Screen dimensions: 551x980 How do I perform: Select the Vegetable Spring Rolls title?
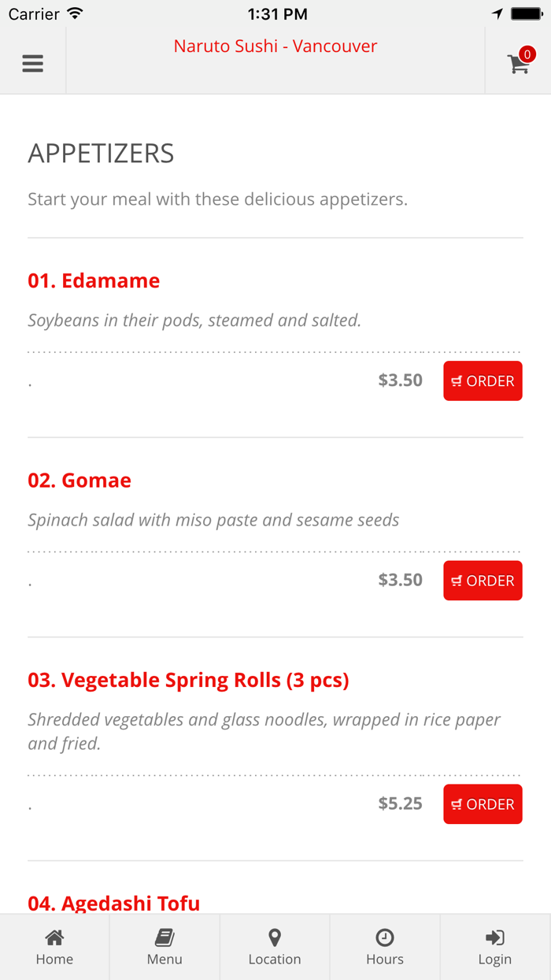coord(189,679)
